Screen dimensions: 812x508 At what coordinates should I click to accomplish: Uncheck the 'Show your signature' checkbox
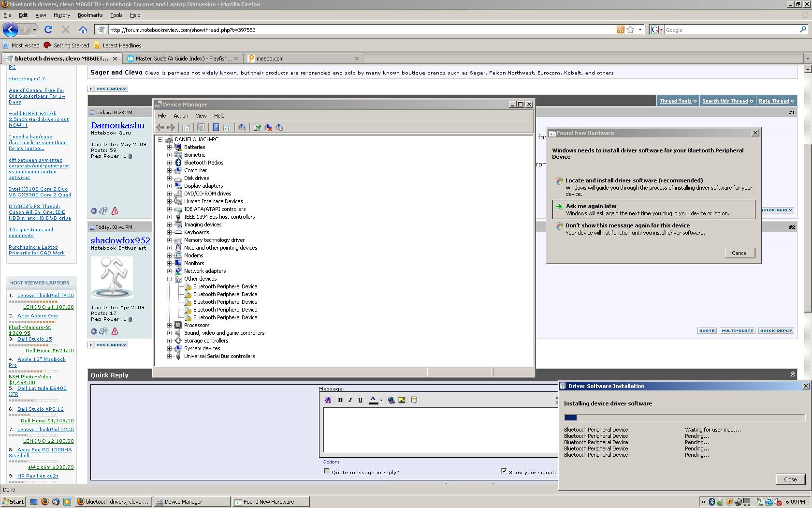(x=504, y=471)
